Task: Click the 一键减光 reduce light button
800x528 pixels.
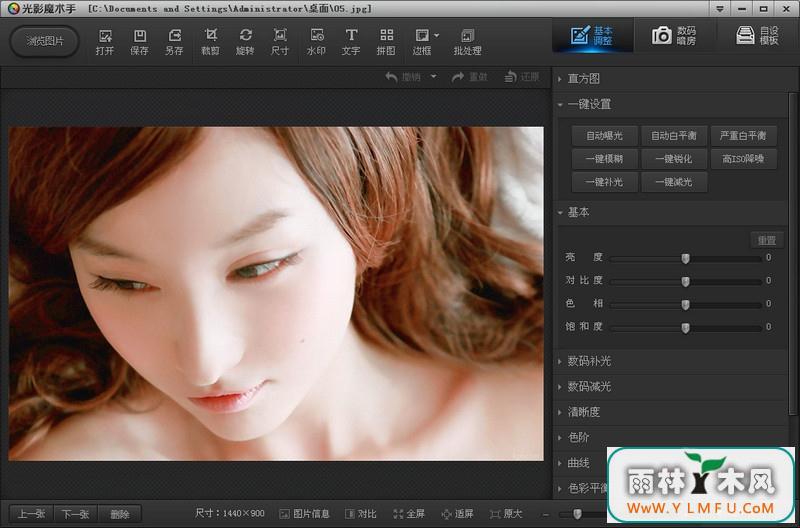Action: coord(674,182)
